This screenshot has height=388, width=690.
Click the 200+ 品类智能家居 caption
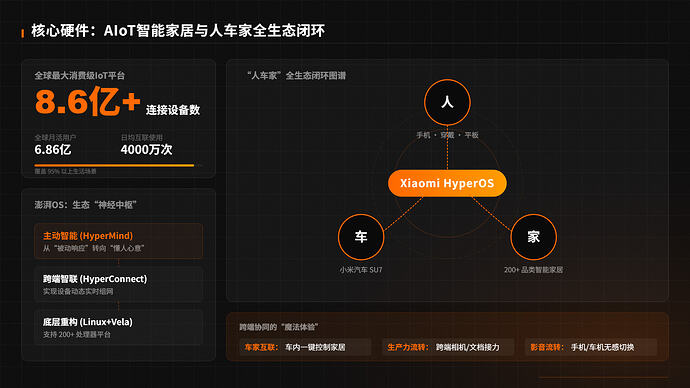tap(533, 270)
